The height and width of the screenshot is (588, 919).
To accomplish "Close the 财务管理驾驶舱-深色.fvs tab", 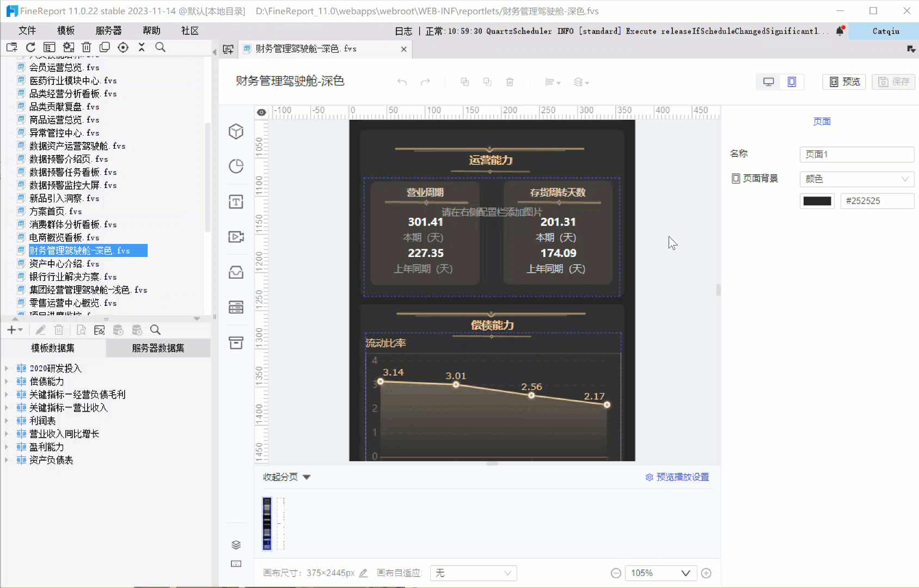I will click(x=403, y=49).
